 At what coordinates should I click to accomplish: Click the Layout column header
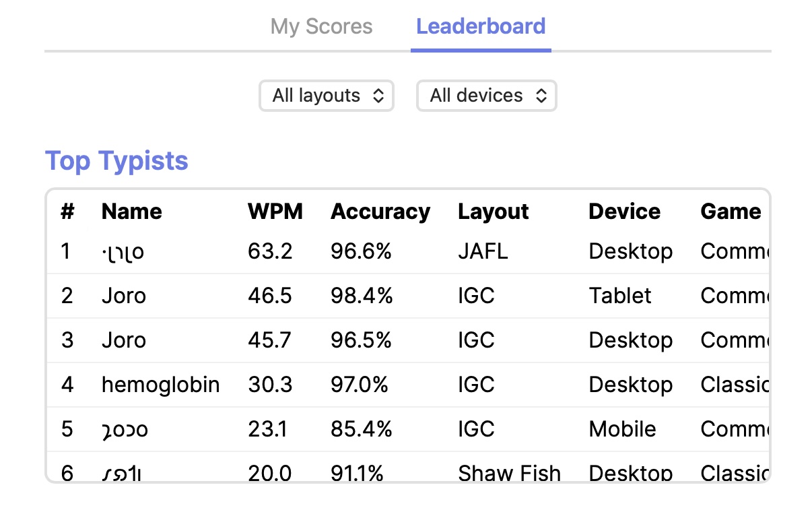[494, 212]
